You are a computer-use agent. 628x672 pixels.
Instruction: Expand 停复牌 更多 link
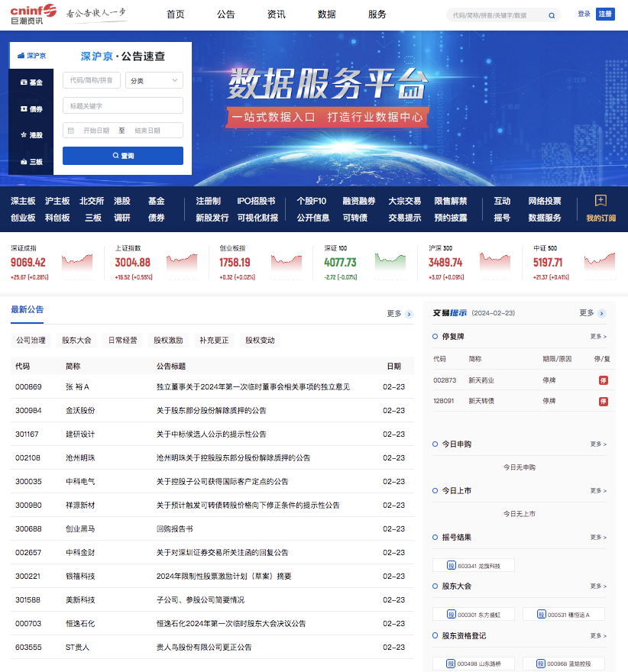(x=598, y=337)
